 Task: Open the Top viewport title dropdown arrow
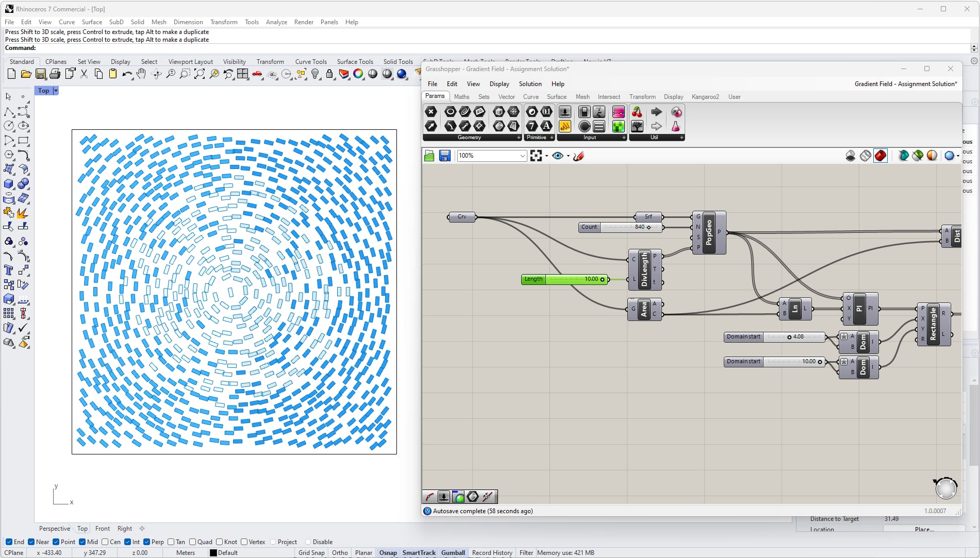56,91
